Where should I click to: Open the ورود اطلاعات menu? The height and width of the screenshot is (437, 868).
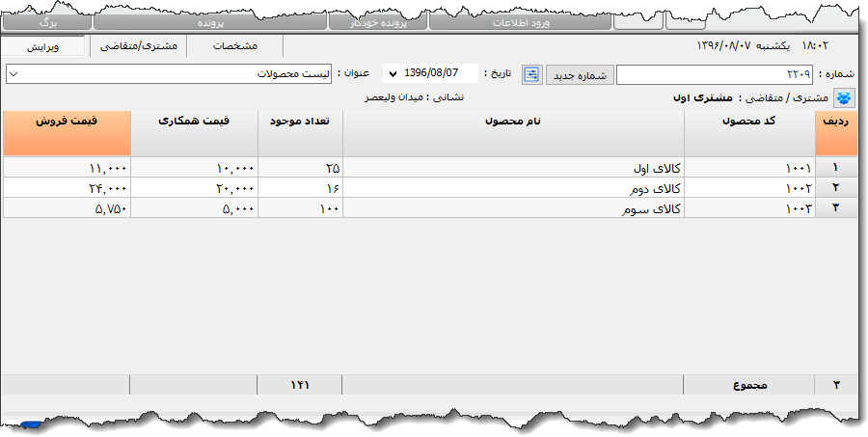click(521, 21)
